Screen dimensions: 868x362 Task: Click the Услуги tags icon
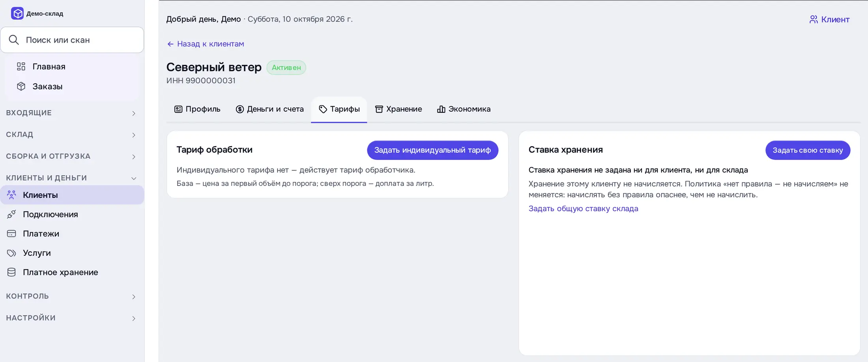pyautogui.click(x=11, y=253)
